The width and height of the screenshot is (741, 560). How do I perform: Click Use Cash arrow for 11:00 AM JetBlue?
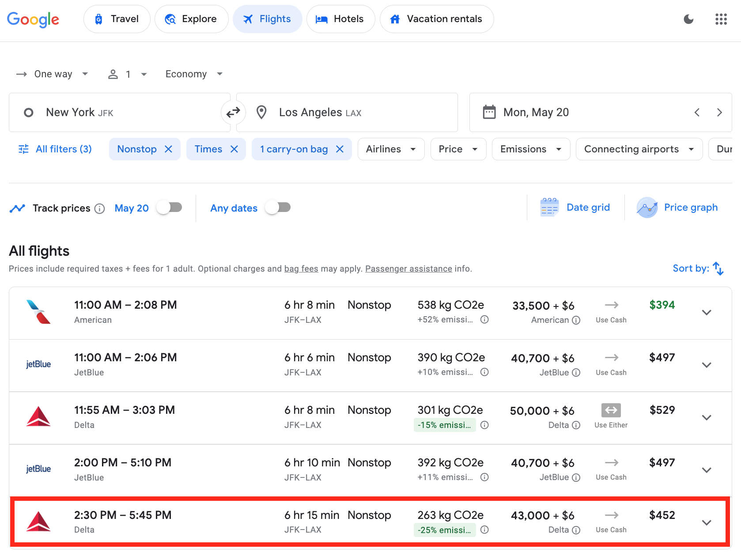[x=612, y=357]
